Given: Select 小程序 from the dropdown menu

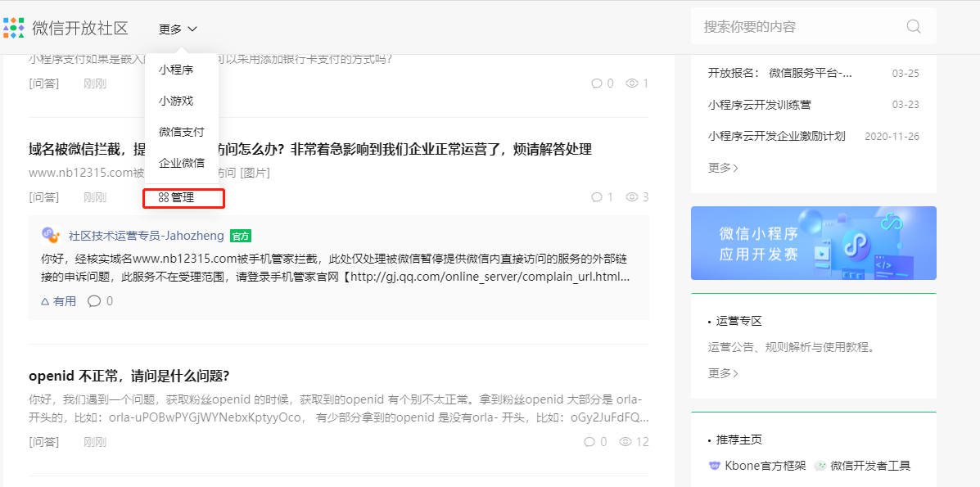Looking at the screenshot, I should [176, 70].
